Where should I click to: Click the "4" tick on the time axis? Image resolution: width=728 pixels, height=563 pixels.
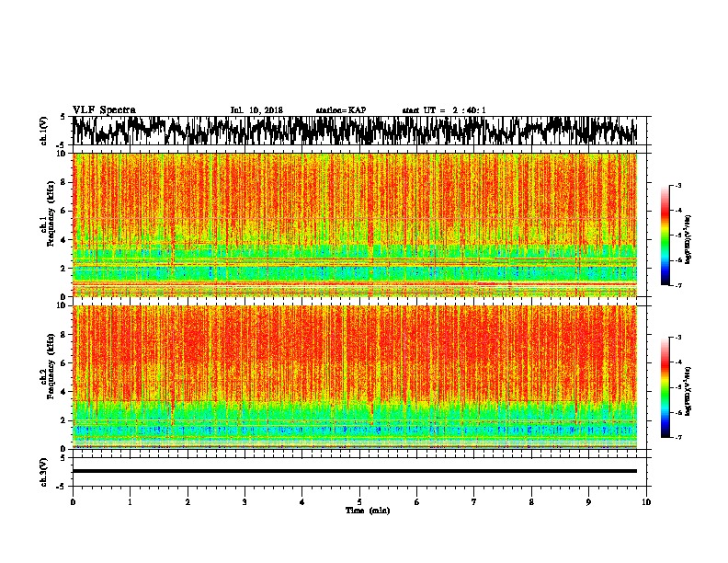click(302, 502)
